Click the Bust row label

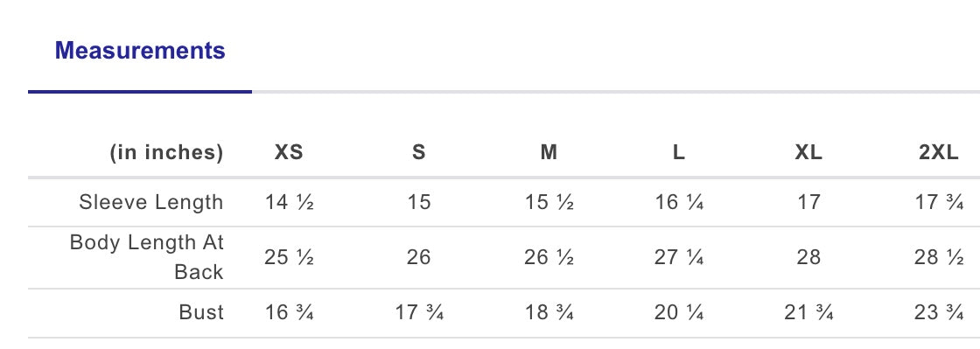click(201, 312)
